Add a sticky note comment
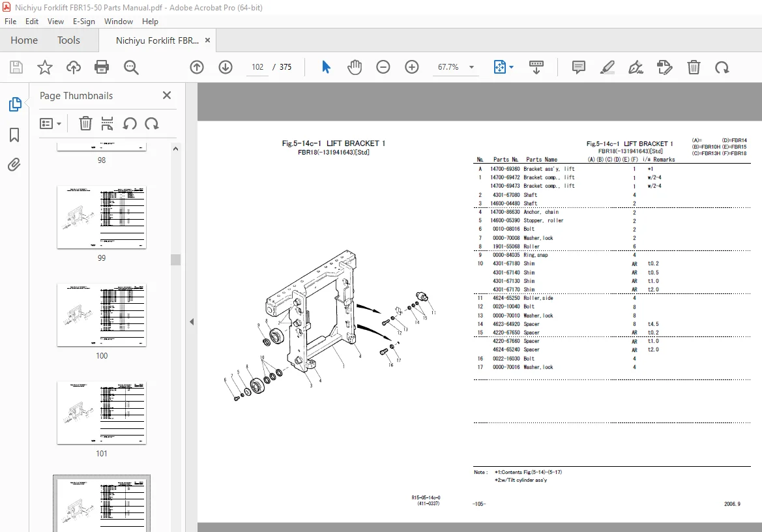The width and height of the screenshot is (762, 532). pos(578,67)
